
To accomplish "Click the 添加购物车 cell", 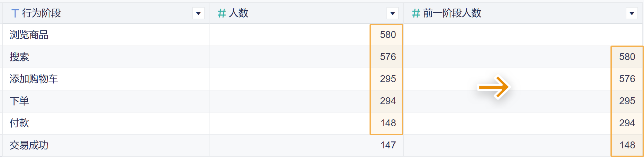I will coord(34,79).
